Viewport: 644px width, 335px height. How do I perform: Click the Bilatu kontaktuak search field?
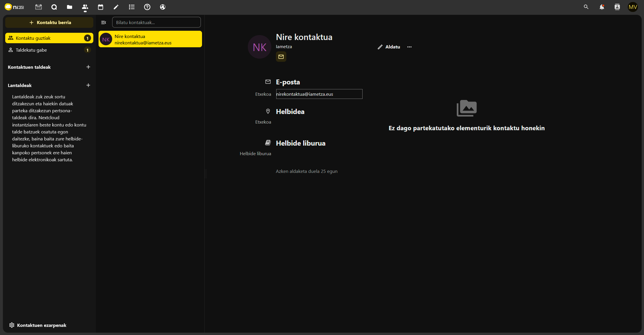pos(156,22)
